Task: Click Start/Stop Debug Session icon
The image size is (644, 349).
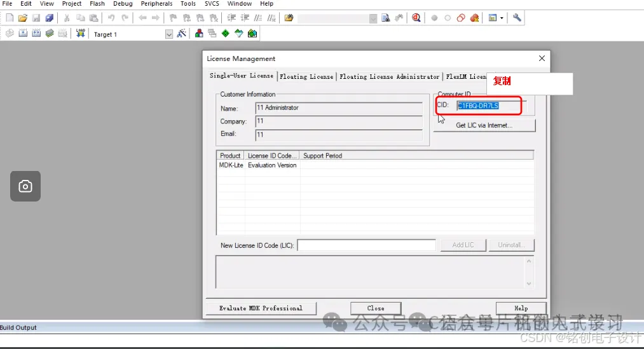Action: (416, 18)
